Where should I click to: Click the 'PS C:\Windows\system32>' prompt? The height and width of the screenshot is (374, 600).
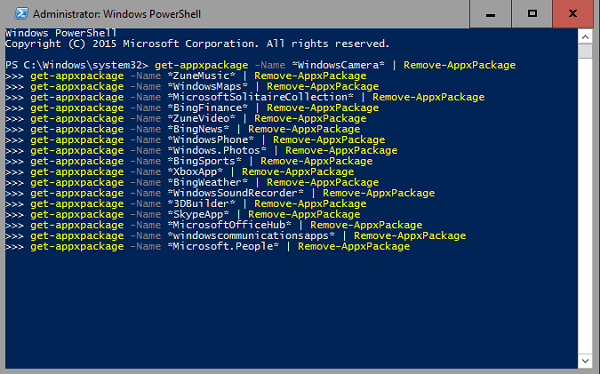point(77,65)
